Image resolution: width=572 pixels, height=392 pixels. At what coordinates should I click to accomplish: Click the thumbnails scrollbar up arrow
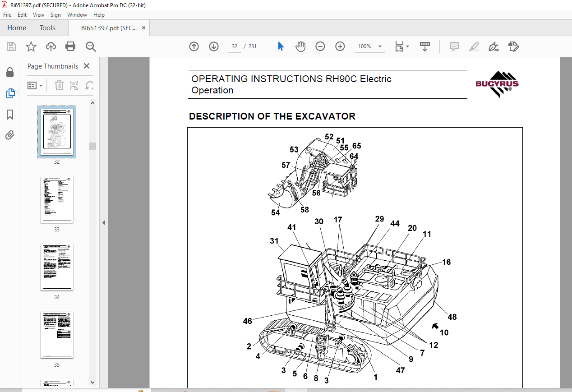pos(92,102)
